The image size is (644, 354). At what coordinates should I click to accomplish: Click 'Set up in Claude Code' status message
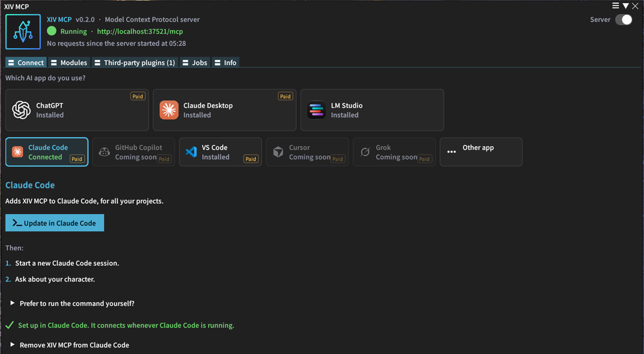[x=126, y=326]
